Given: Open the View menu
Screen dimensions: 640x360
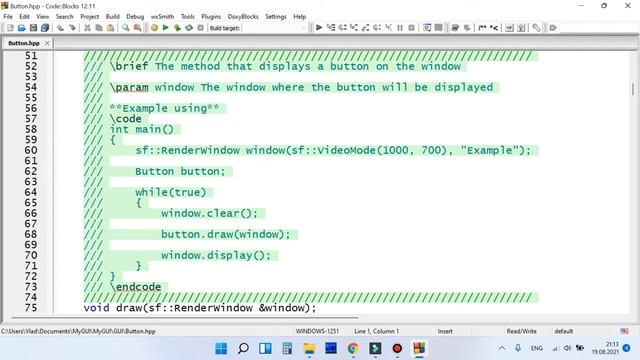Looking at the screenshot, I should pyautogui.click(x=42, y=16).
